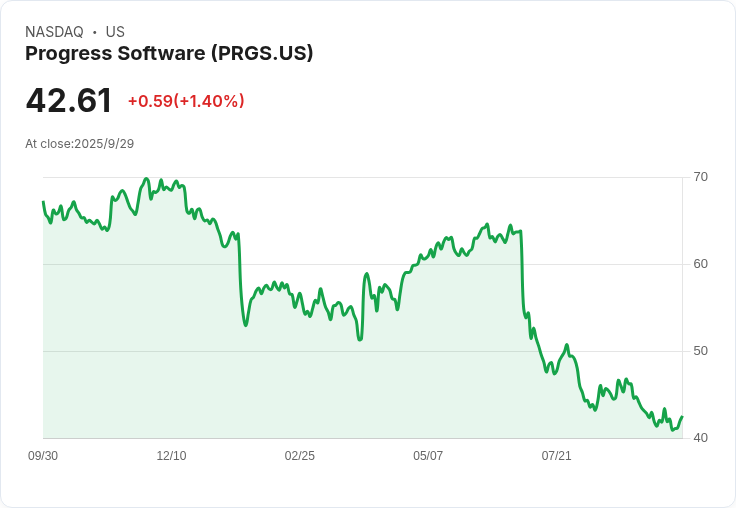
Task: Click the 60 y-axis price label
Action: click(700, 264)
